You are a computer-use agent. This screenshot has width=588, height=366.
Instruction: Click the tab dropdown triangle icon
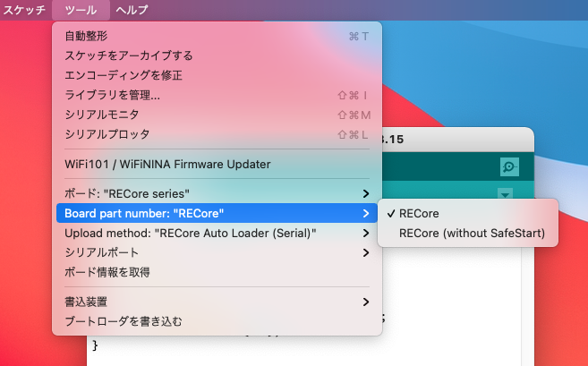pyautogui.click(x=505, y=194)
